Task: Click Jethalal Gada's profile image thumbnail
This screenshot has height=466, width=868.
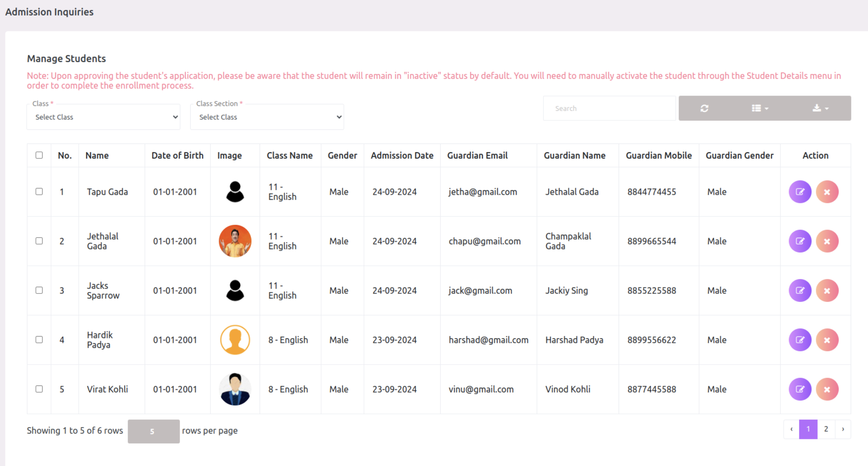Action: click(235, 241)
